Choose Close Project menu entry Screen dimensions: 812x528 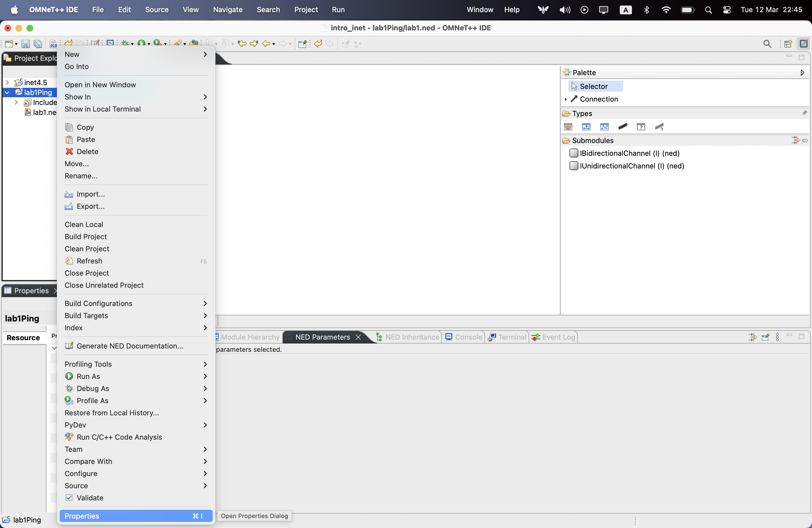tap(136, 273)
